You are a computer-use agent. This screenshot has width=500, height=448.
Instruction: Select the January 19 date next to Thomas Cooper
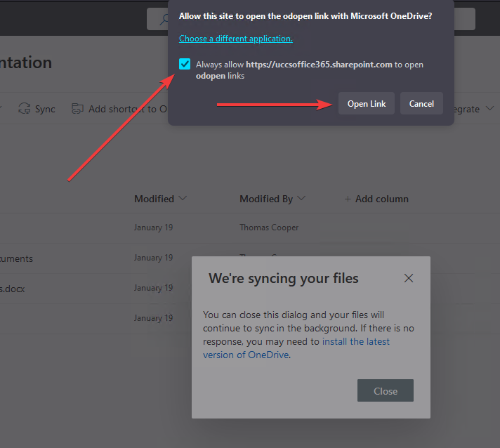coord(153,228)
